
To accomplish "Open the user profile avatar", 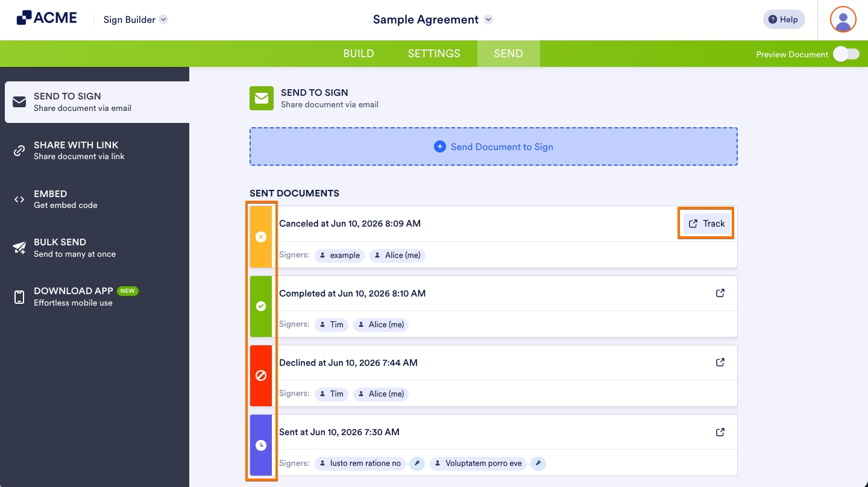I will [x=843, y=19].
